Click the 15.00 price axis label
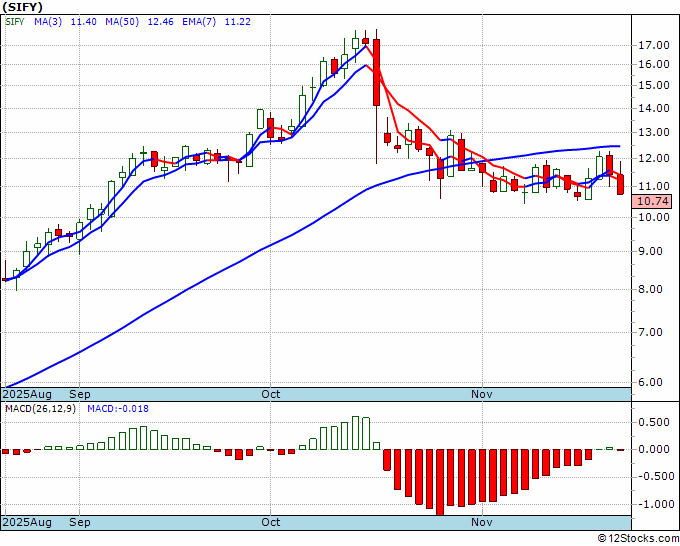This screenshot has height=546, width=680. [x=654, y=85]
